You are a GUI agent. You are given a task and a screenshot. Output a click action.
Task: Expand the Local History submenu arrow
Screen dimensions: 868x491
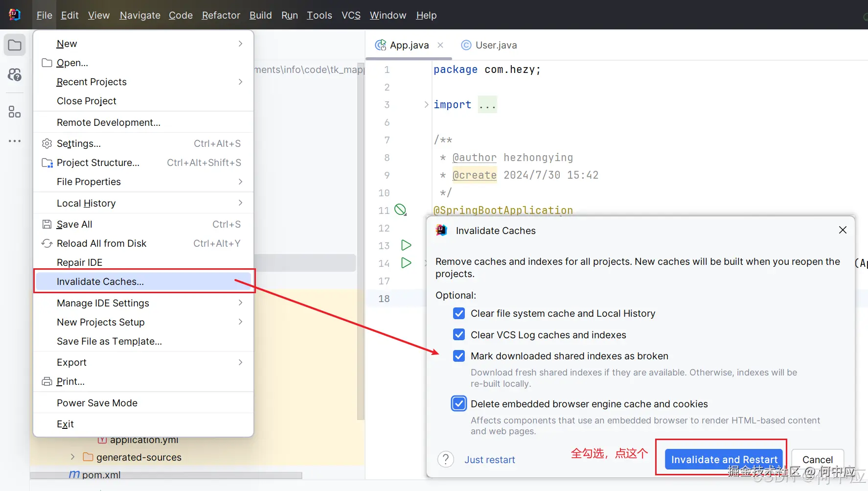[240, 203]
